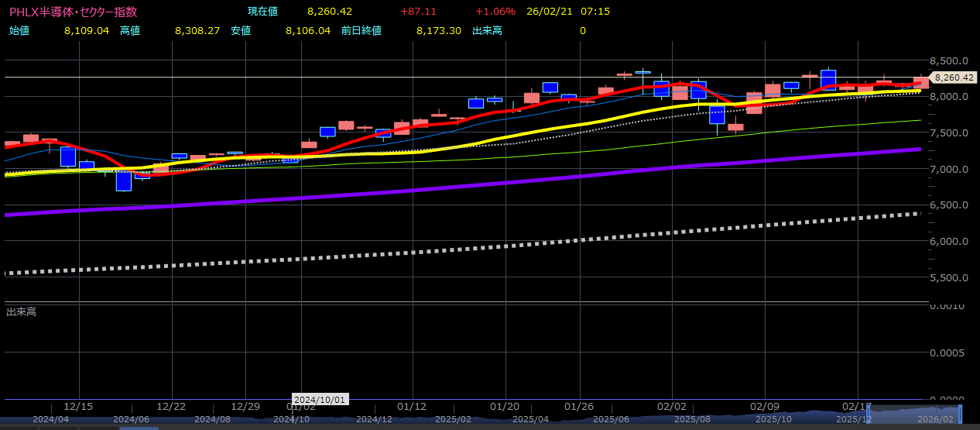Select 2025/10 in the bottom navigator strip
980x430 pixels.
tap(771, 419)
